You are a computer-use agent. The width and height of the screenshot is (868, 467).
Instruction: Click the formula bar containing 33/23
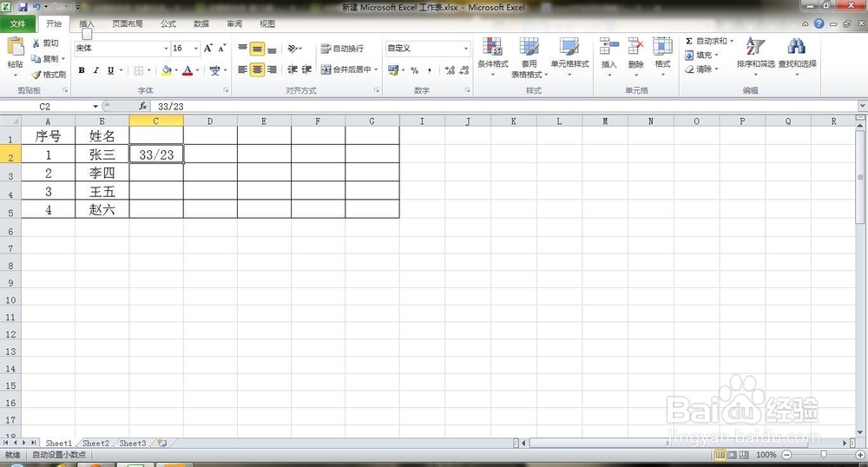tap(505, 106)
